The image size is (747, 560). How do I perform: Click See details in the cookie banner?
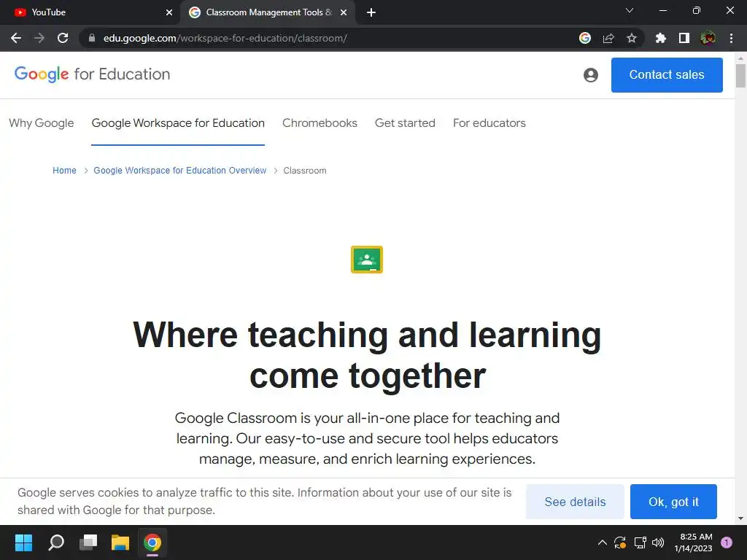pyautogui.click(x=575, y=502)
